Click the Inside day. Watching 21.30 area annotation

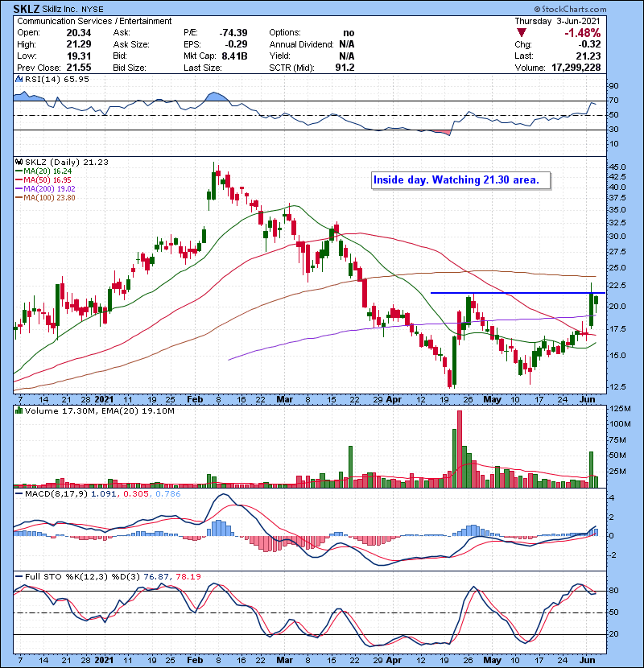[x=460, y=180]
